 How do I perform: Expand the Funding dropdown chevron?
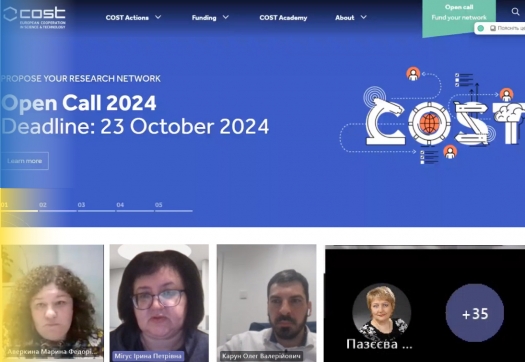tap(226, 17)
